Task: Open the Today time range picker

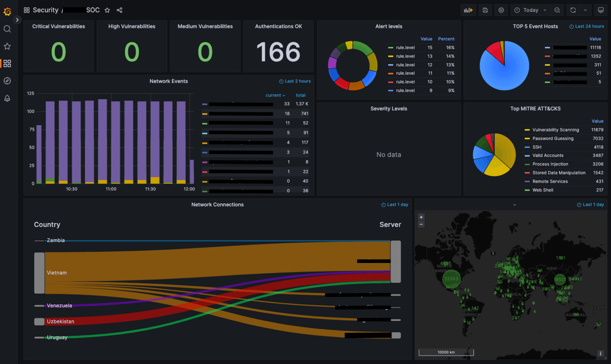Action: (x=530, y=10)
